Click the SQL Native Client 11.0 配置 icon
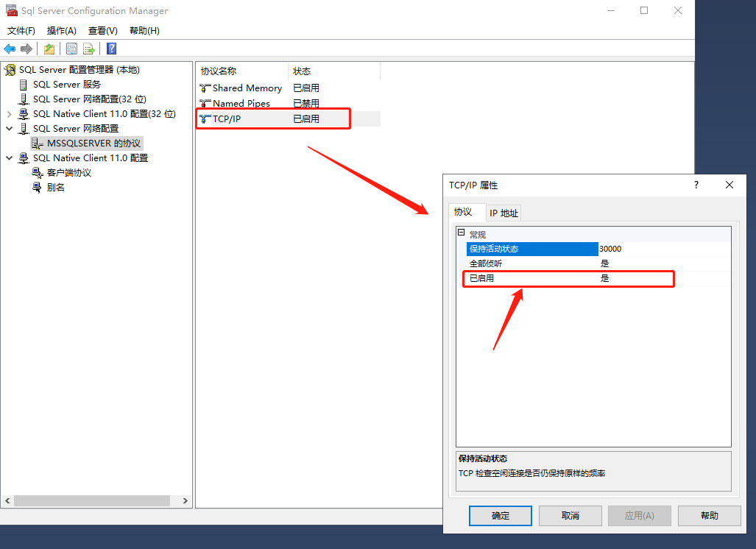This screenshot has width=756, height=549. pyautogui.click(x=23, y=158)
